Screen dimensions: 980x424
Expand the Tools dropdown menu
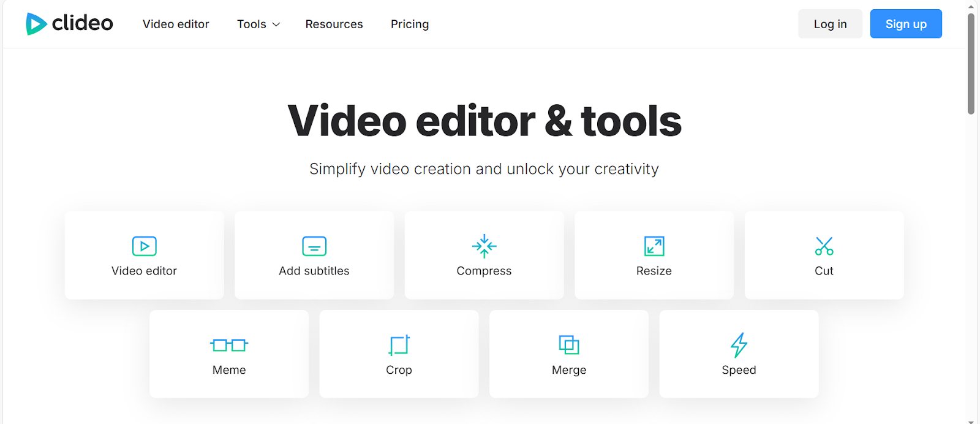point(258,25)
